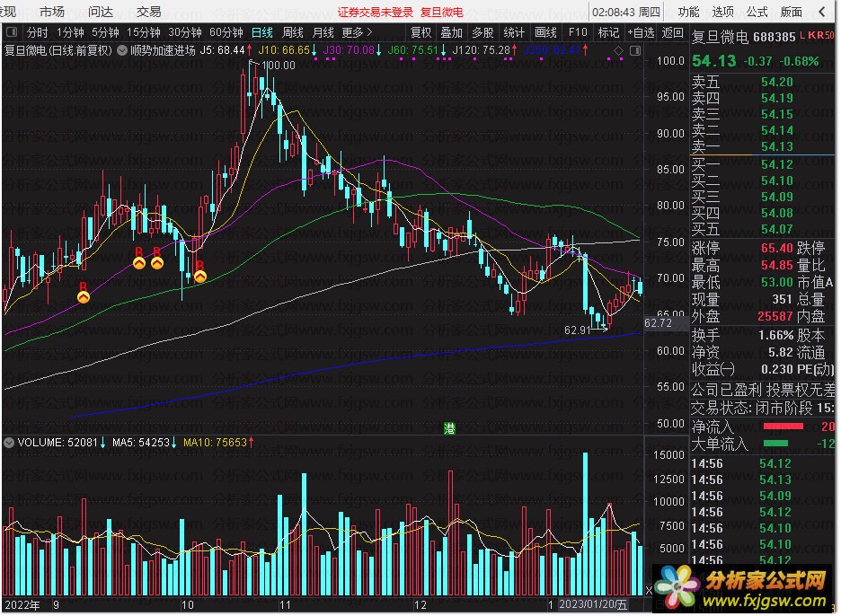Click the back arrow at top right

click(823, 12)
